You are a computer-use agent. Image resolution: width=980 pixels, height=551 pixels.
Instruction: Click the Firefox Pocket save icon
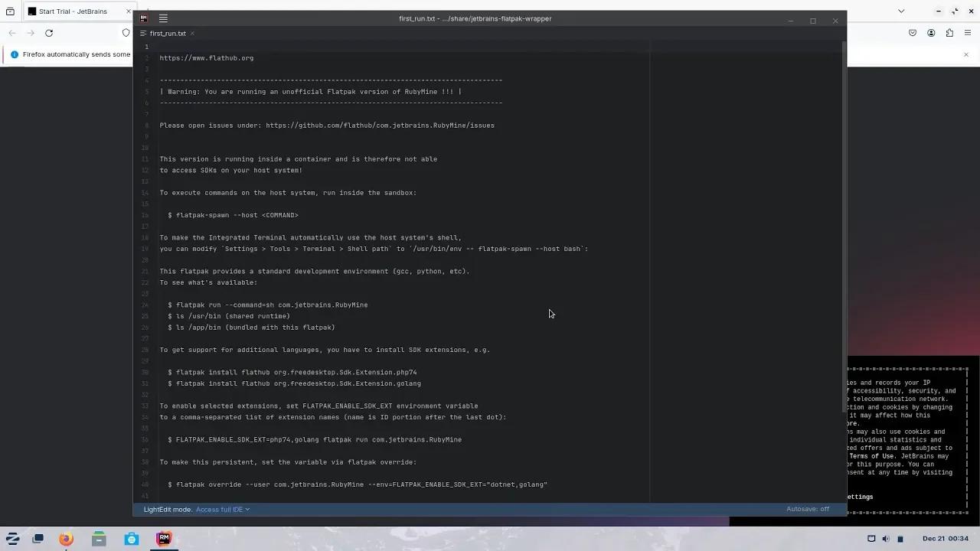pyautogui.click(x=913, y=33)
